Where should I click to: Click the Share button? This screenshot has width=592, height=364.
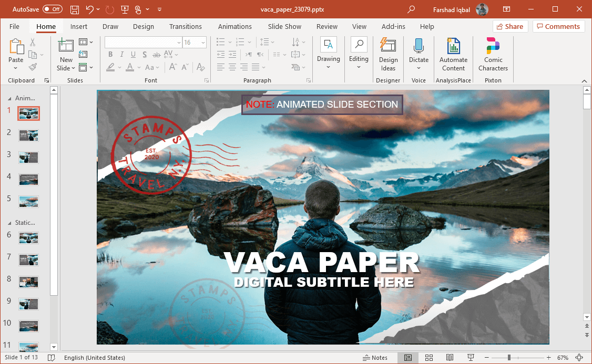point(509,27)
